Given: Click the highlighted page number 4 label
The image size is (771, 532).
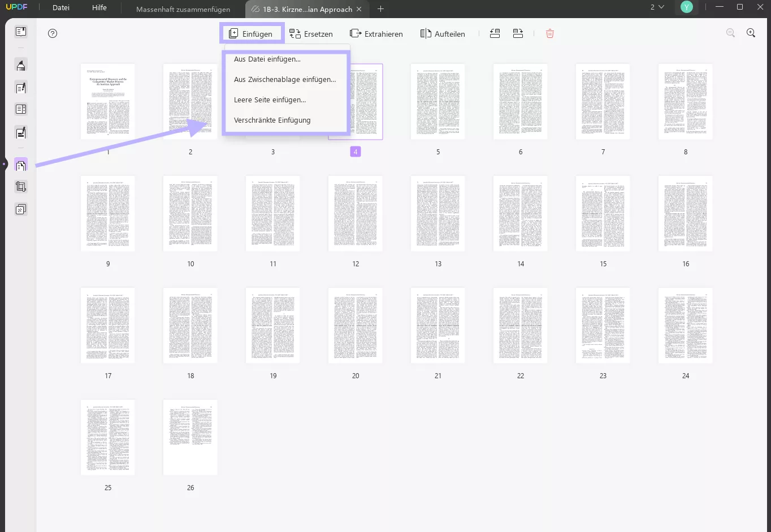Looking at the screenshot, I should coord(356,152).
